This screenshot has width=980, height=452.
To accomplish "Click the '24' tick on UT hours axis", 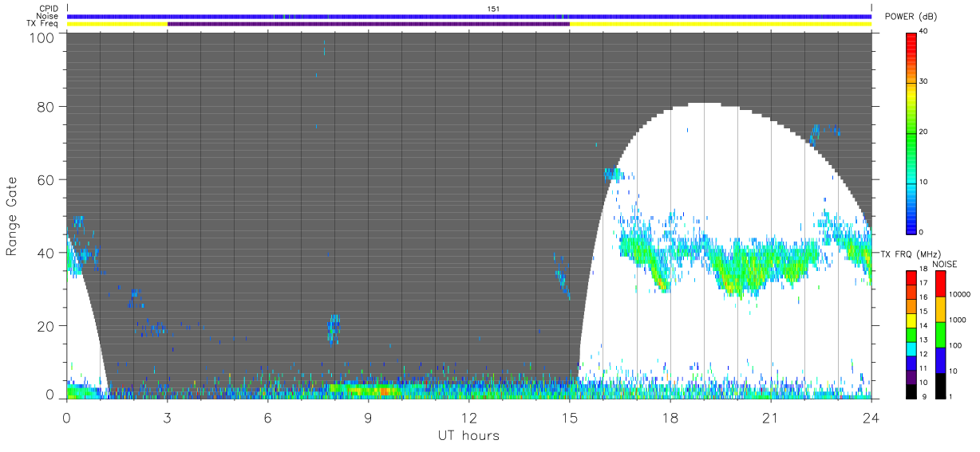I will (871, 417).
